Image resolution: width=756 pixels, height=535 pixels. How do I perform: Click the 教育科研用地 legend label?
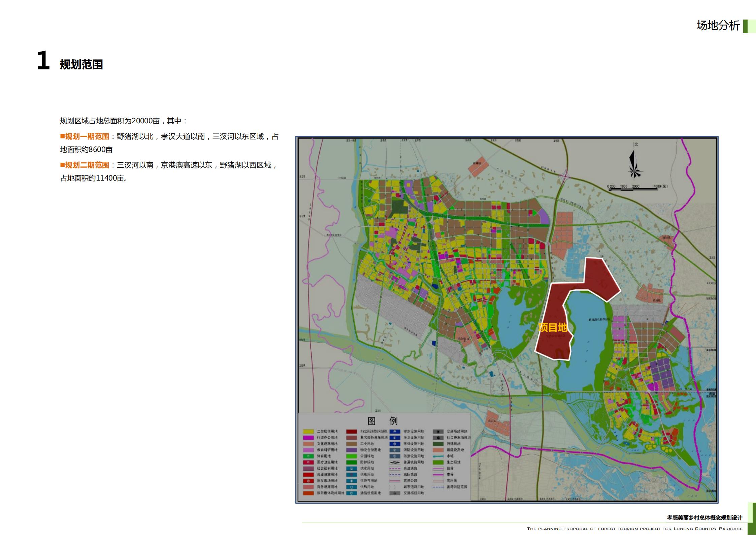tap(327, 450)
